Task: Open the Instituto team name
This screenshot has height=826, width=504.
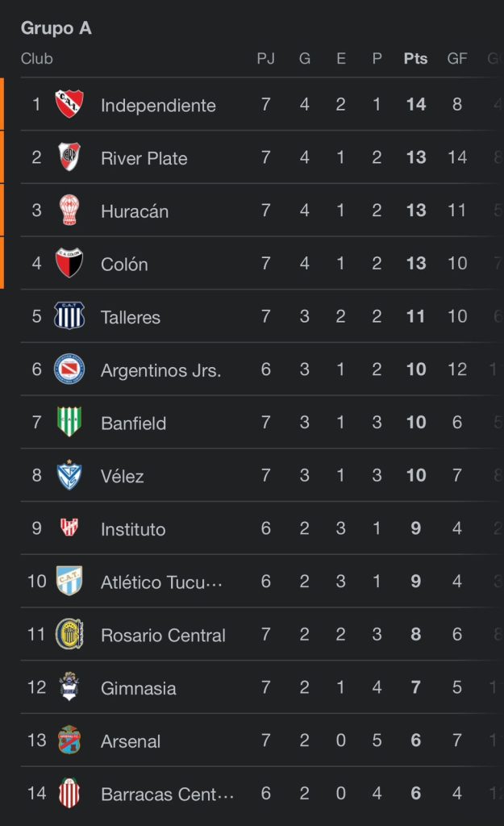Action: tap(133, 529)
